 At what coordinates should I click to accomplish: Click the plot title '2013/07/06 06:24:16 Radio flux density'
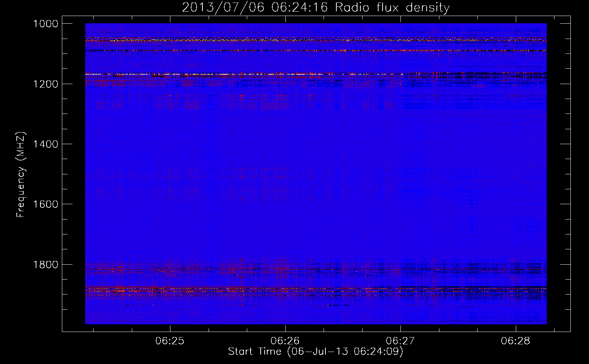[316, 7]
